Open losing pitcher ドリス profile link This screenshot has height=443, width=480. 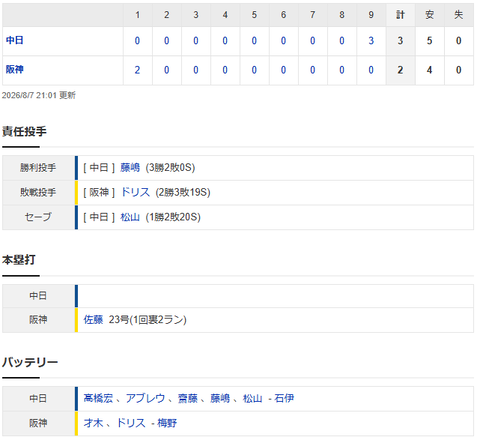pyautogui.click(x=135, y=192)
